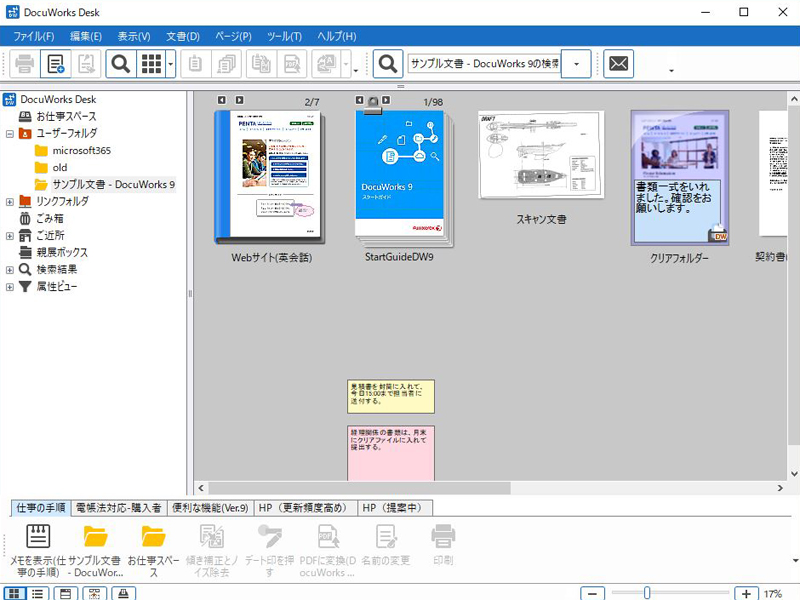
Task: Click the デート印を押す stamp icon
Action: pyautogui.click(x=269, y=536)
